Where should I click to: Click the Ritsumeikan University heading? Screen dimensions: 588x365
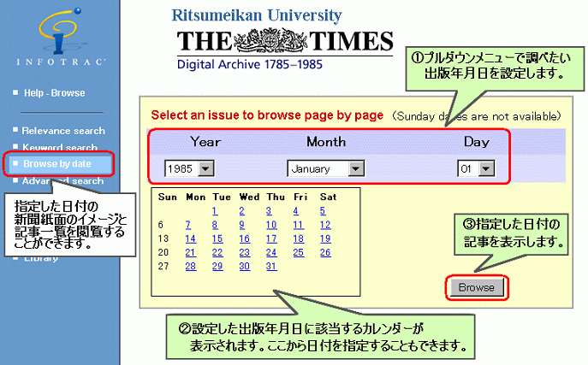(x=257, y=15)
